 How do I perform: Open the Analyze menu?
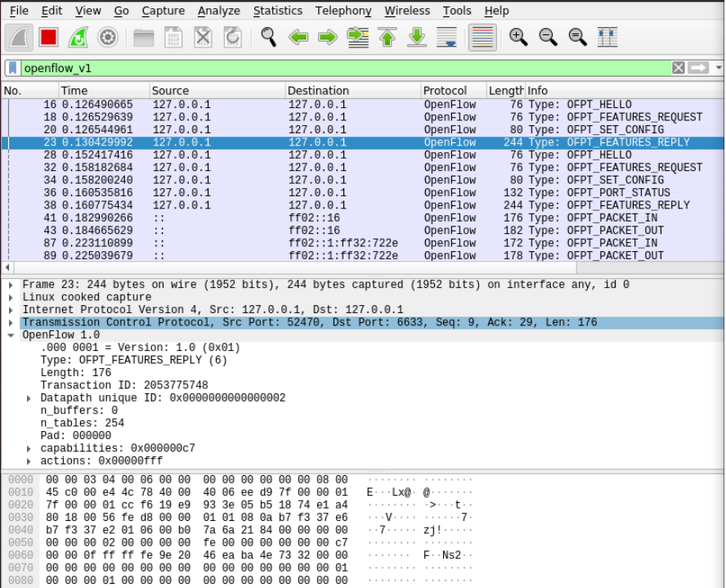click(x=218, y=11)
